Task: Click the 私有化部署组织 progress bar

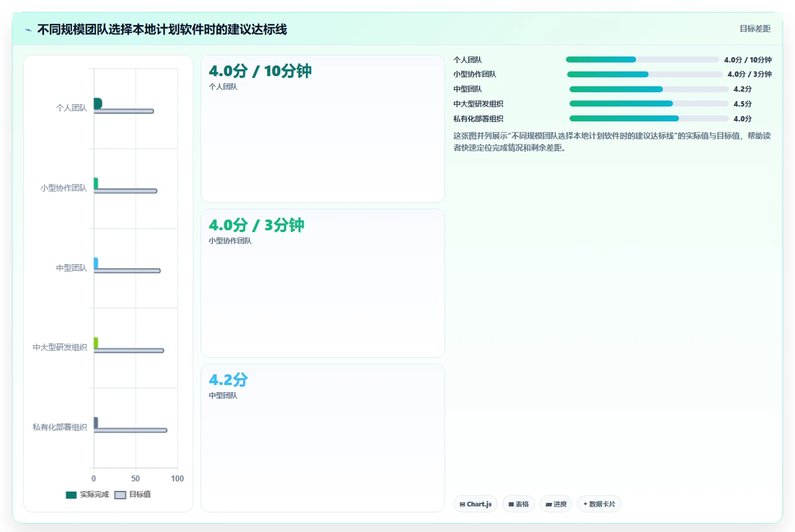Action: click(x=649, y=118)
